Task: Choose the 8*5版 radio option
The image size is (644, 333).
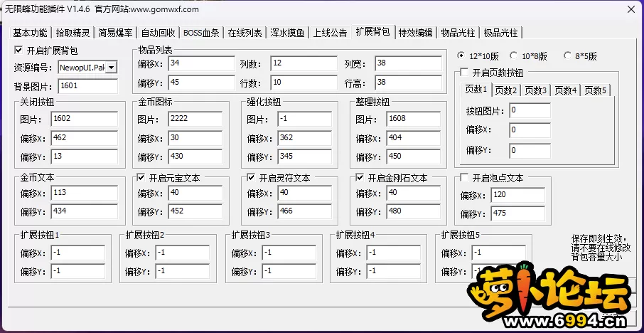Action: click(568, 55)
